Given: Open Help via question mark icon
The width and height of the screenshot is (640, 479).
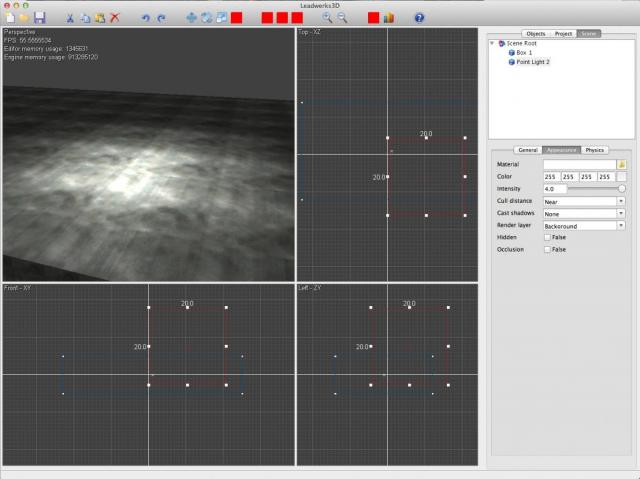Looking at the screenshot, I should pos(419,18).
